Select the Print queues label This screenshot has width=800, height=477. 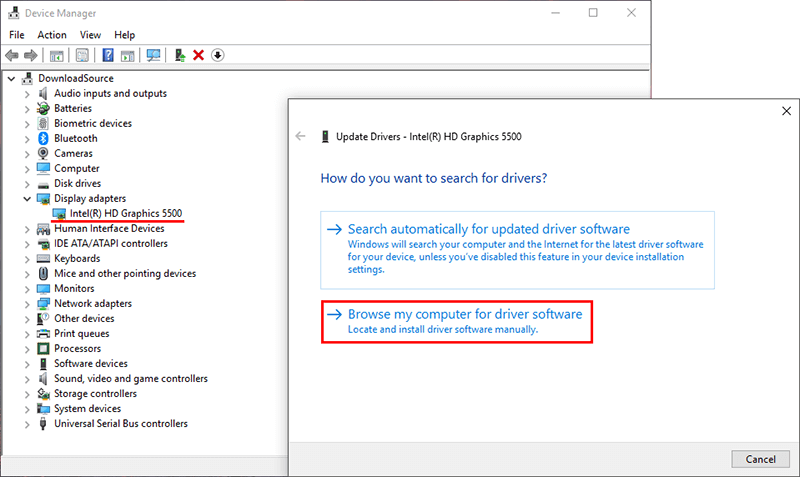[82, 333]
